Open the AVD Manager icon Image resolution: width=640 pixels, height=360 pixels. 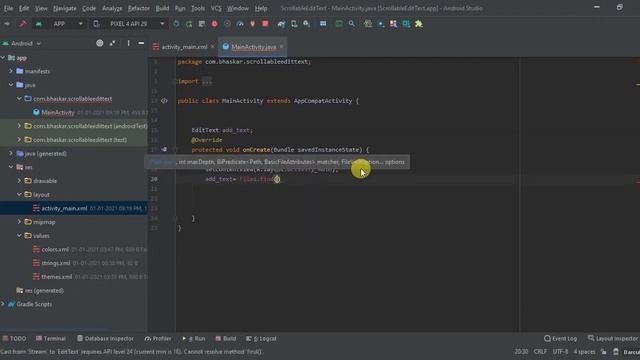point(294,24)
